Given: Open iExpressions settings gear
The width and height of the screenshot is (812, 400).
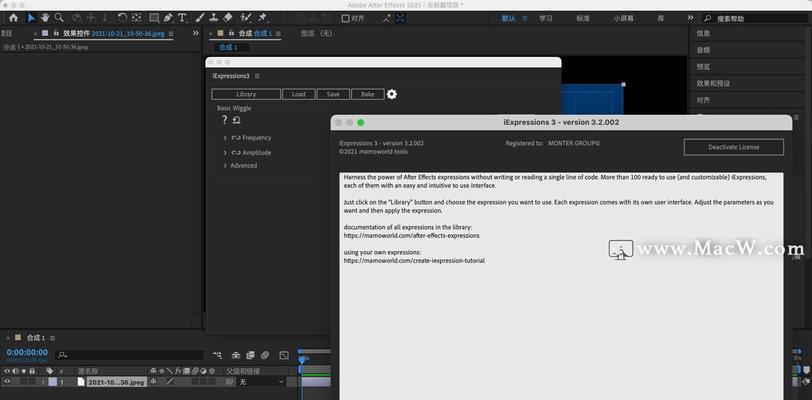Looking at the screenshot, I should (392, 94).
